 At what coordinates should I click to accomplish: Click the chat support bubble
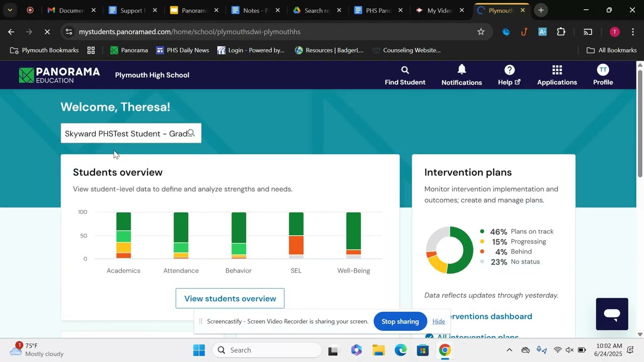point(612,314)
